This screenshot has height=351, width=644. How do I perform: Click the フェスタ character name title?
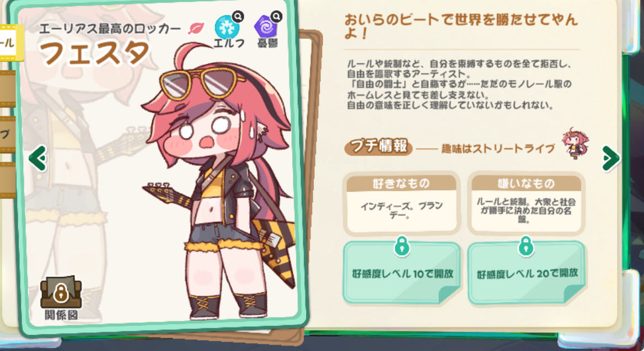click(94, 53)
